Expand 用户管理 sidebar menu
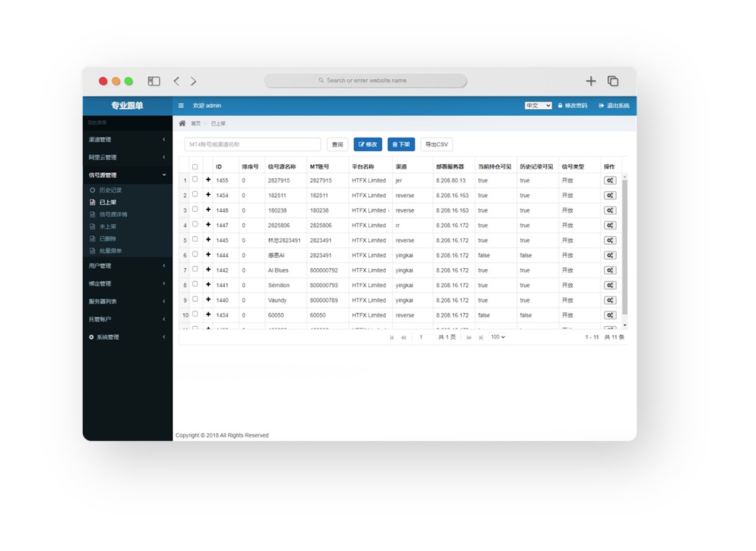 [128, 265]
